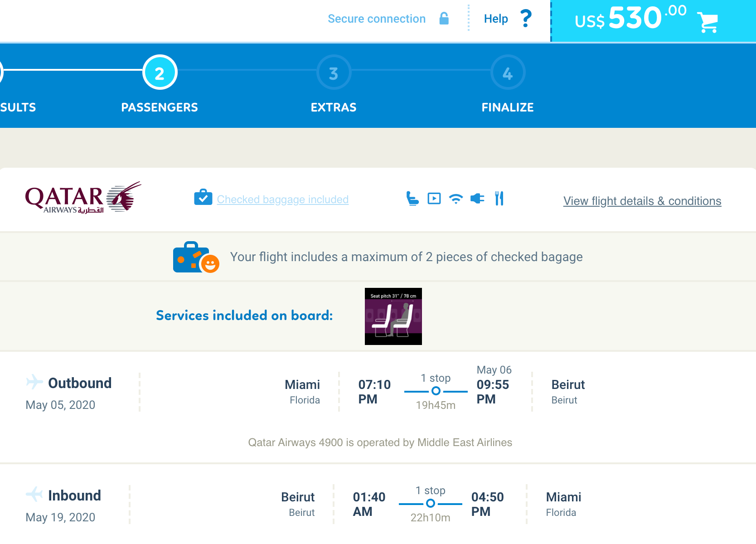Screen dimensions: 756x544
Task: Go to step 3 Extras
Action: pyautogui.click(x=334, y=73)
